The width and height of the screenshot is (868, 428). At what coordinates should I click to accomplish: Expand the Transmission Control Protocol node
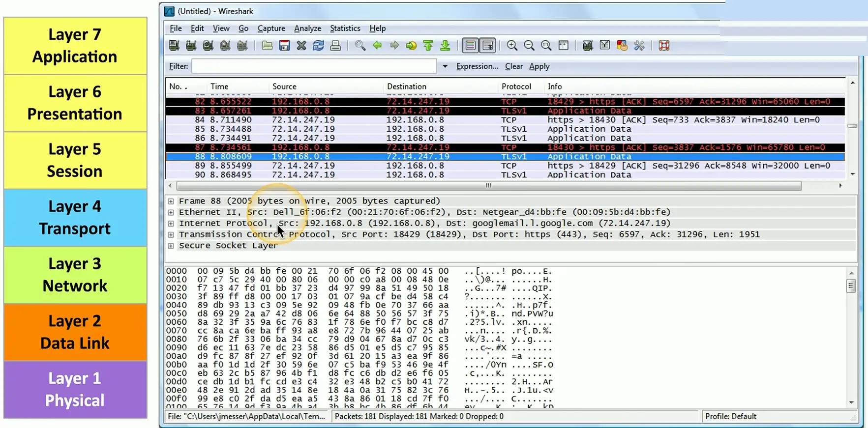171,234
